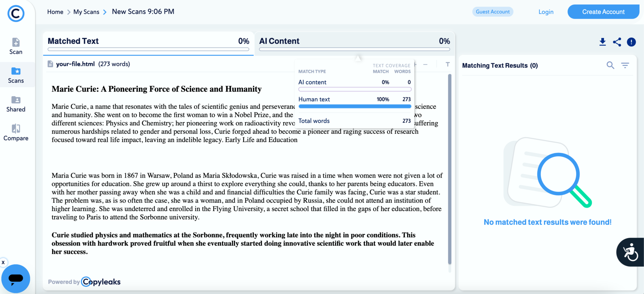Image resolution: width=644 pixels, height=294 pixels.
Task: Search within Matching Text Results
Action: (610, 65)
